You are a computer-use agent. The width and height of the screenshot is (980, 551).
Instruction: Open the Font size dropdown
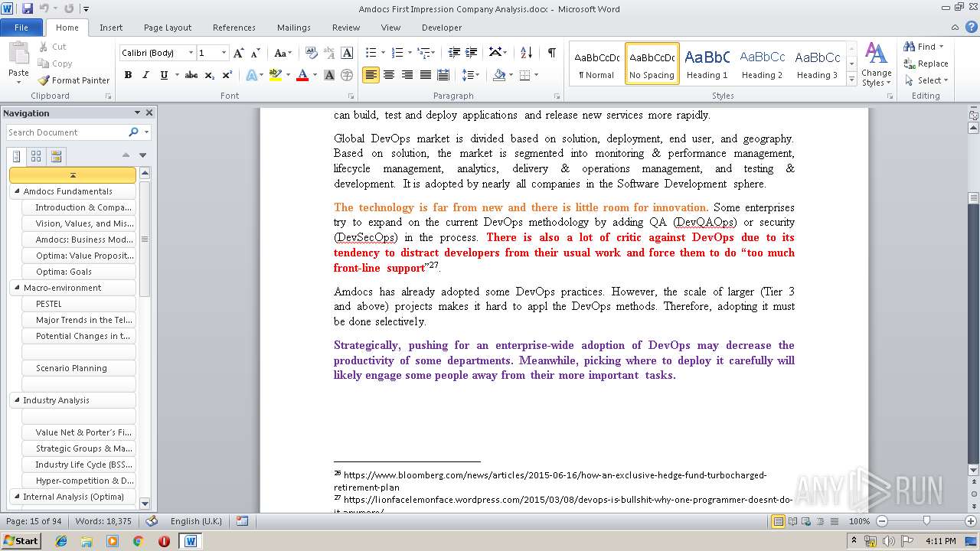224,53
